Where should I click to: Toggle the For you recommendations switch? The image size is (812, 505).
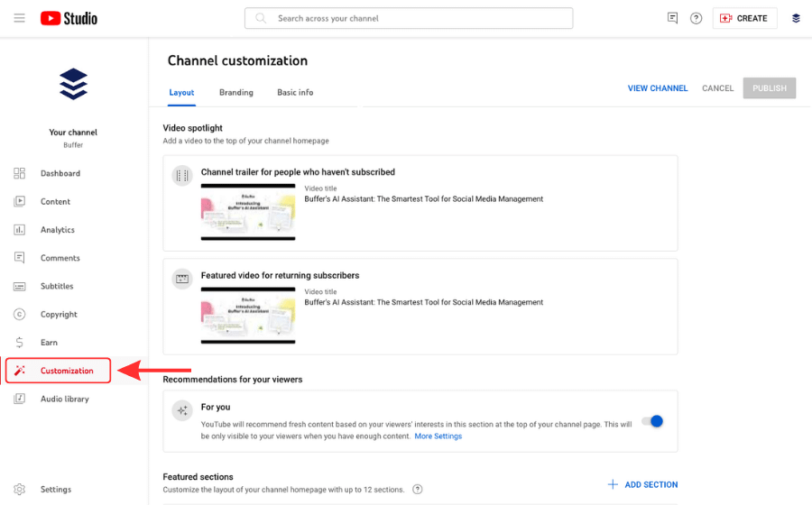click(x=652, y=421)
